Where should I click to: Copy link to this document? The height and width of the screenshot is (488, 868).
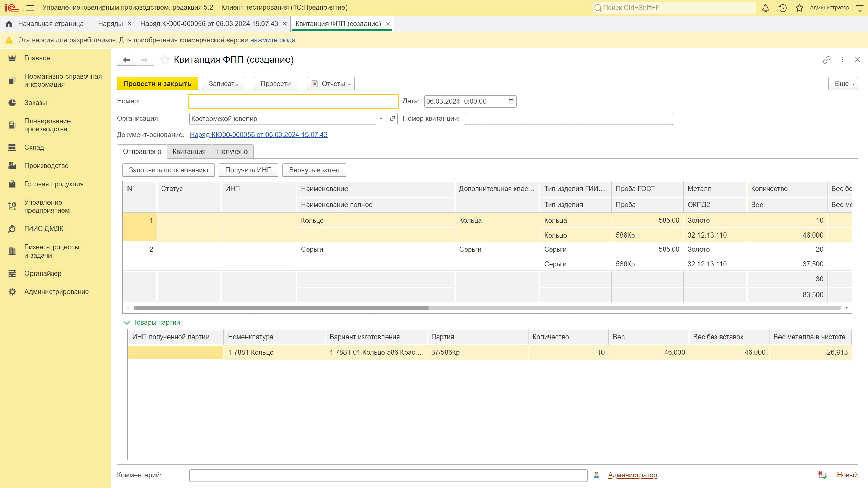click(x=827, y=60)
